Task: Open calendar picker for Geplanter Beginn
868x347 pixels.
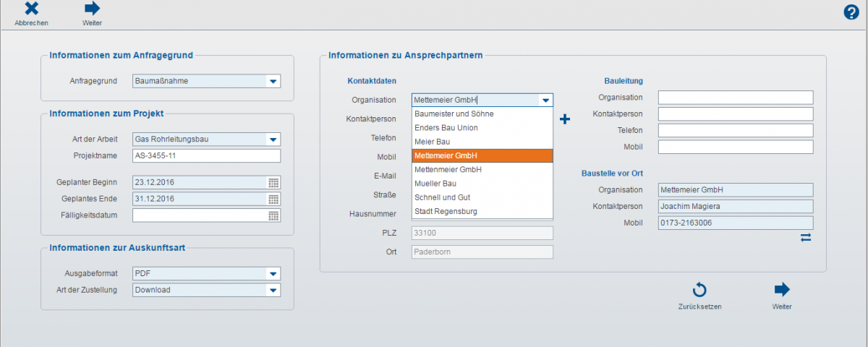Action: point(273,183)
